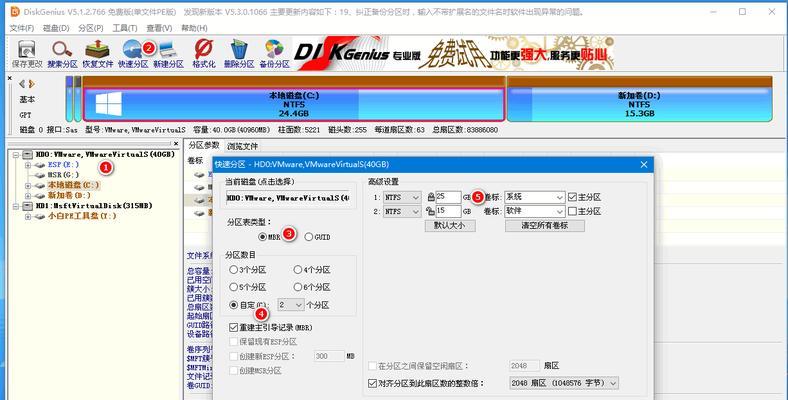Click the 清空所有卷标 button
788x400 pixels.
click(545, 226)
